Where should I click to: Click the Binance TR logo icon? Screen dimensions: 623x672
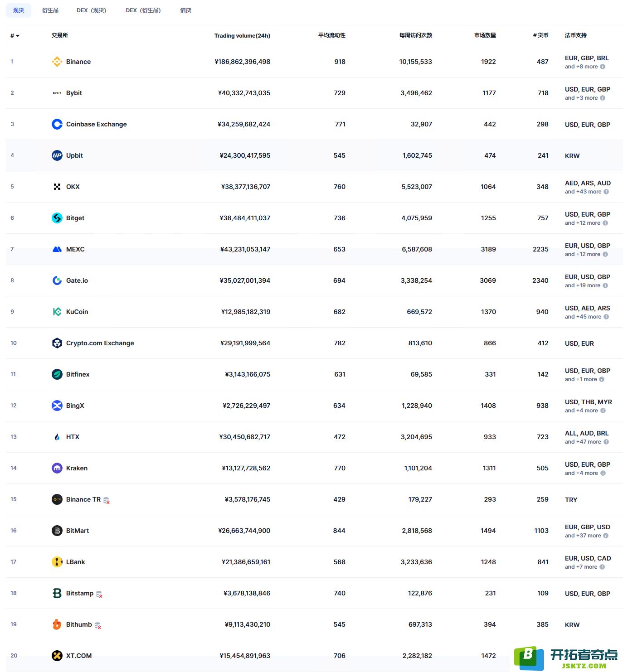[57, 499]
